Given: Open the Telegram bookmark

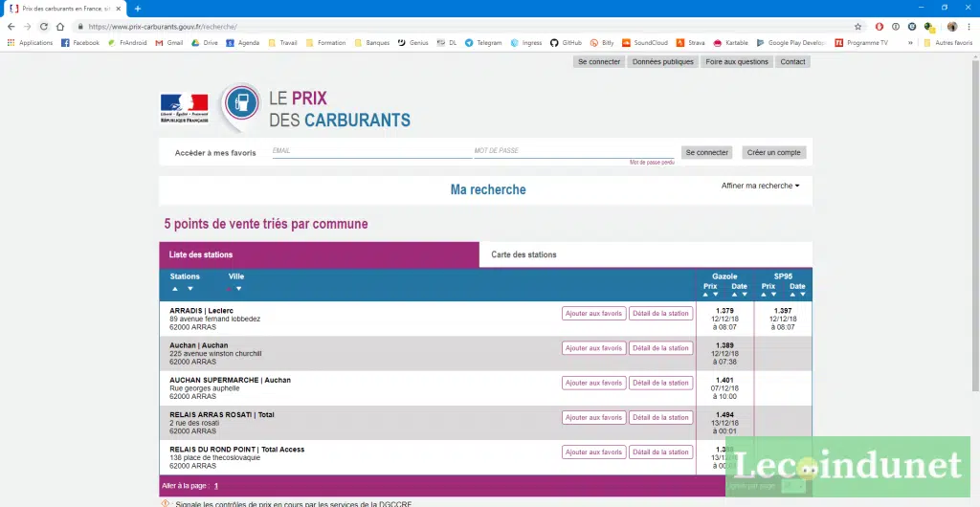Looking at the screenshot, I should [483, 43].
